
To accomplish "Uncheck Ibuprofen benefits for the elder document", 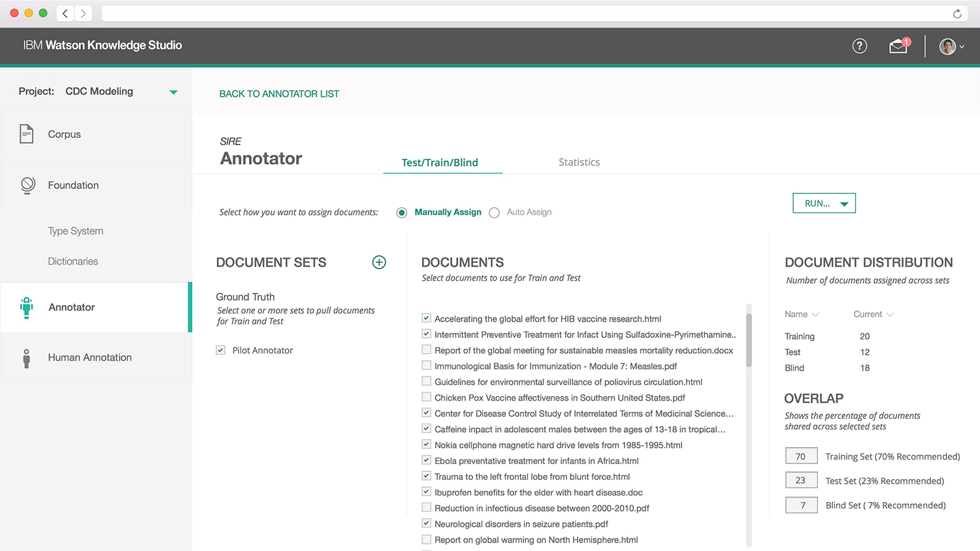I will pyautogui.click(x=427, y=492).
